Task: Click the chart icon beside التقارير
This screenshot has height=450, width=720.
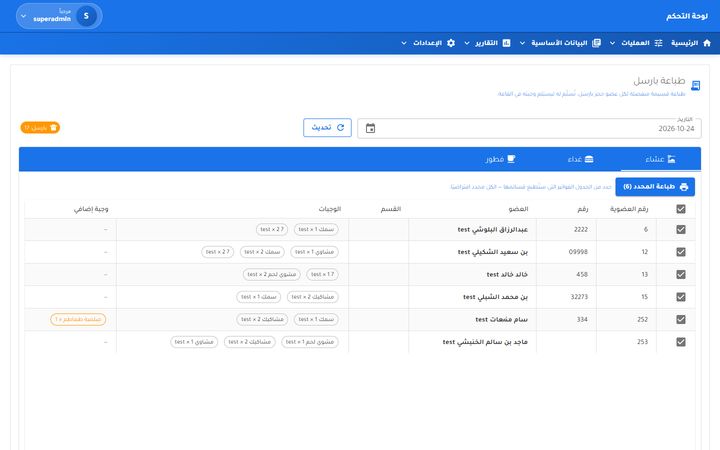Action: 506,43
